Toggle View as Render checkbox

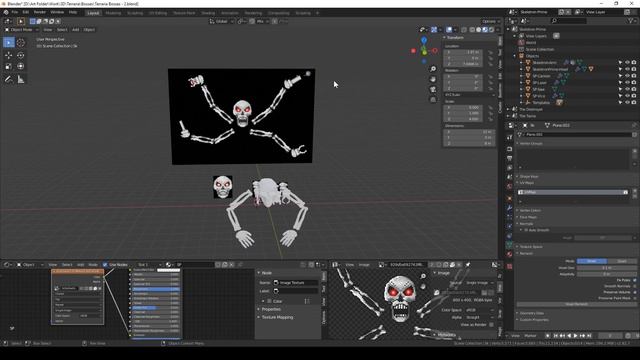pos(491,324)
